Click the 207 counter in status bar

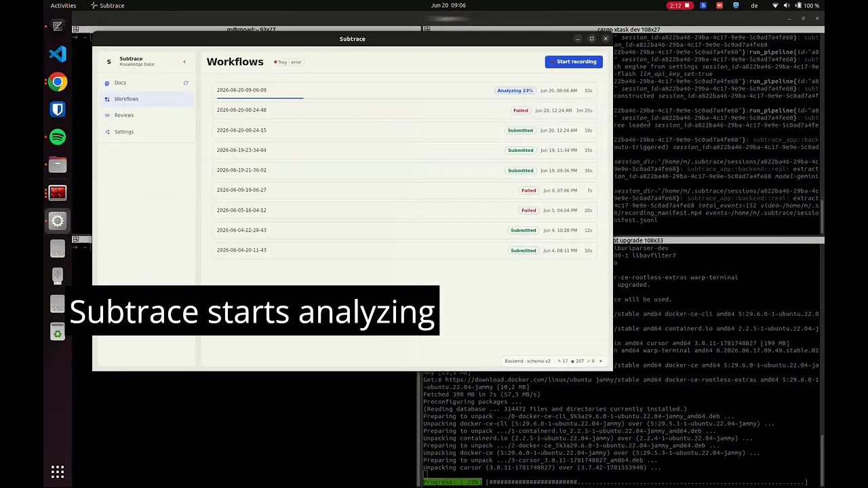click(578, 361)
